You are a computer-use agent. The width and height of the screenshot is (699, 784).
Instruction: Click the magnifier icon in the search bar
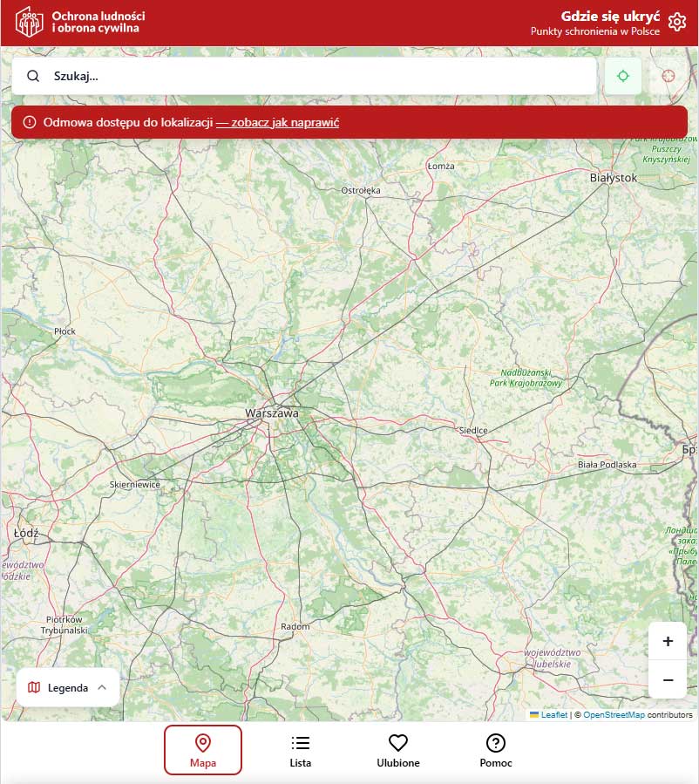pos(33,76)
